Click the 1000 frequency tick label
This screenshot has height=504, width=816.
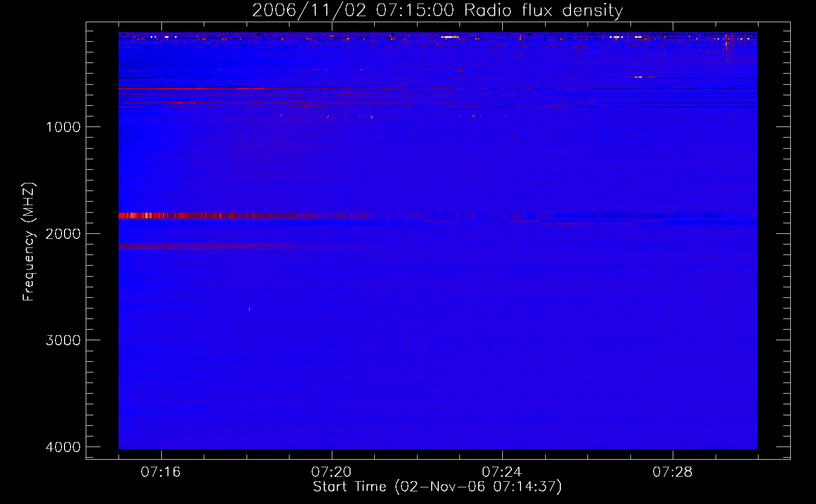coord(63,127)
